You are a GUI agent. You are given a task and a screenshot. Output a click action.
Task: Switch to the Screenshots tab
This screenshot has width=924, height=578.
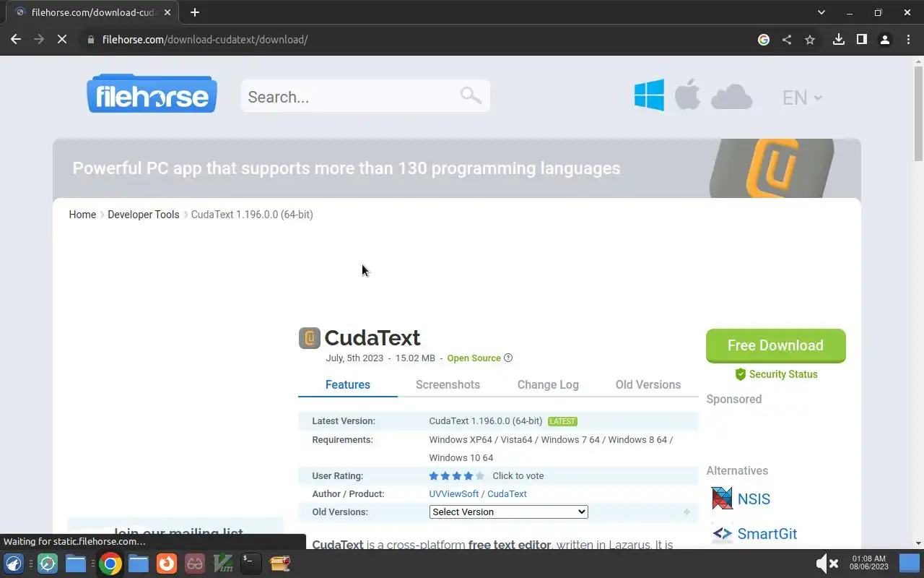[448, 384]
